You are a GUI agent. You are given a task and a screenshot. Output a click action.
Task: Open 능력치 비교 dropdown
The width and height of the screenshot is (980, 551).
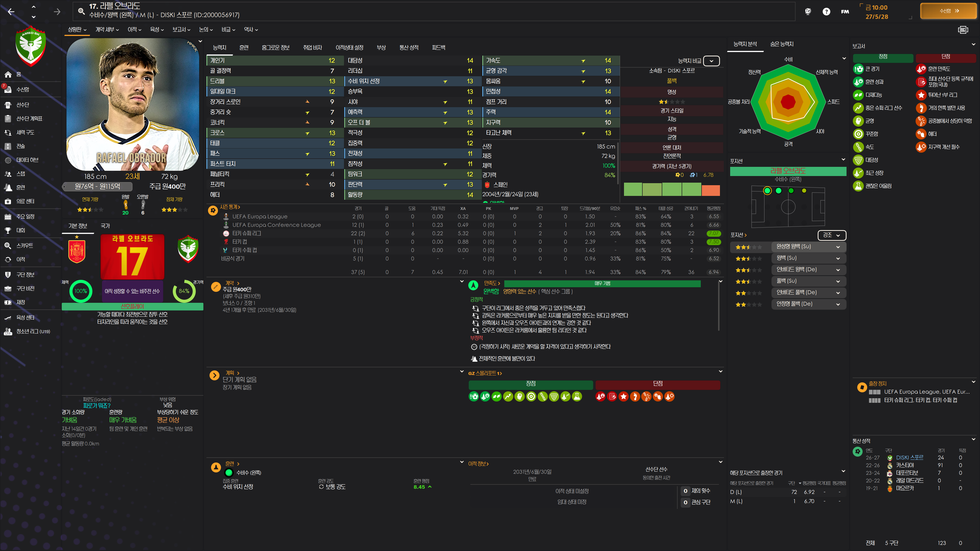coord(711,61)
